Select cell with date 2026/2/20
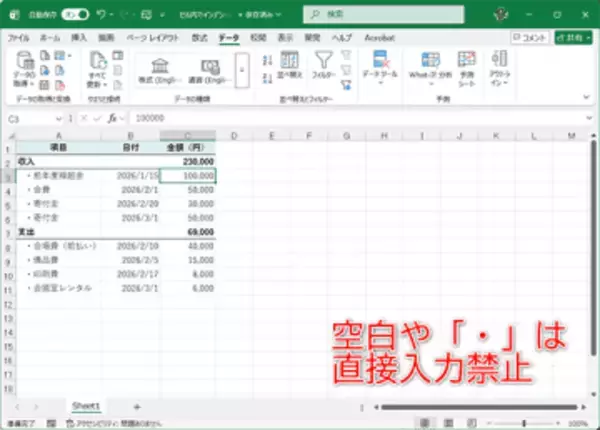The height and width of the screenshot is (430, 600). coord(130,204)
